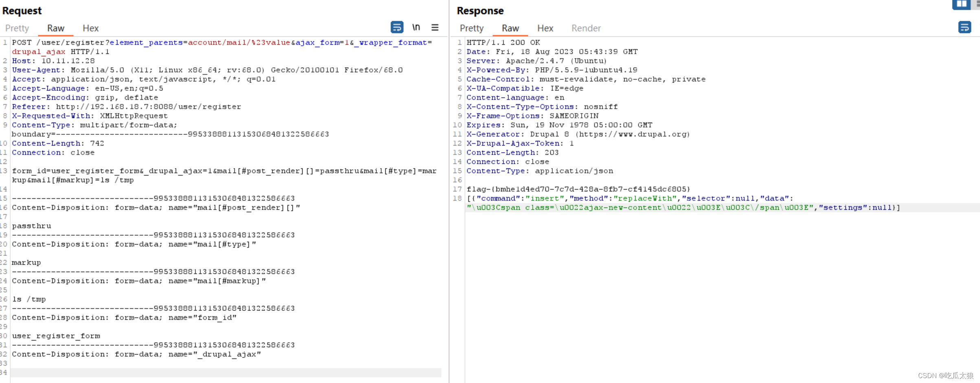Viewport: 980px width, 383px height.
Task: Click X-Drupal-Ajax-Token header
Action: click(520, 143)
